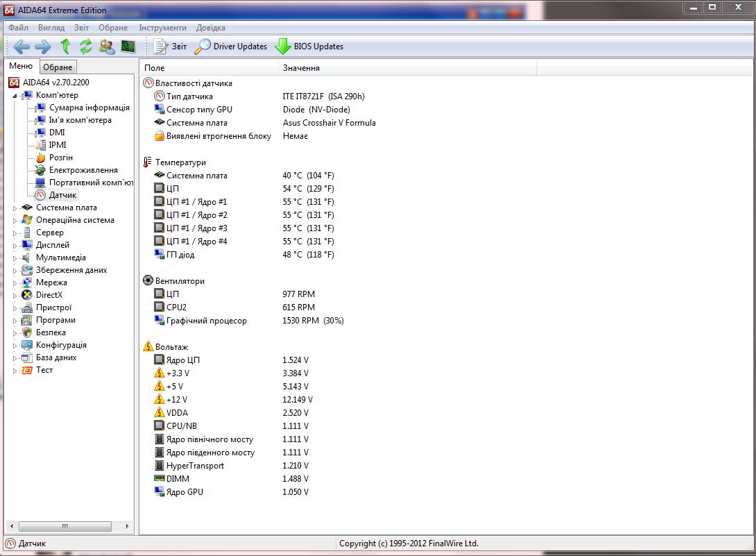This screenshot has height=556, width=756.
Task: Click the Пристрої tree icon
Action: coord(27,308)
